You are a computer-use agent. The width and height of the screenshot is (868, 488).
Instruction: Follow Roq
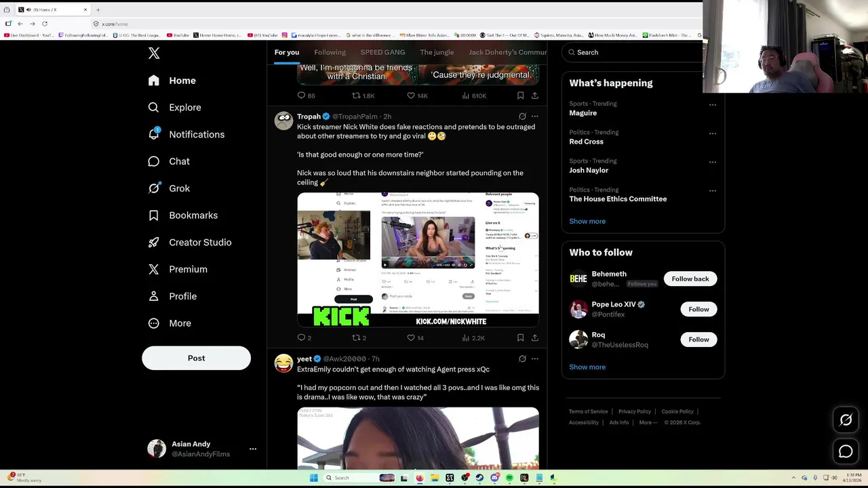pyautogui.click(x=698, y=340)
